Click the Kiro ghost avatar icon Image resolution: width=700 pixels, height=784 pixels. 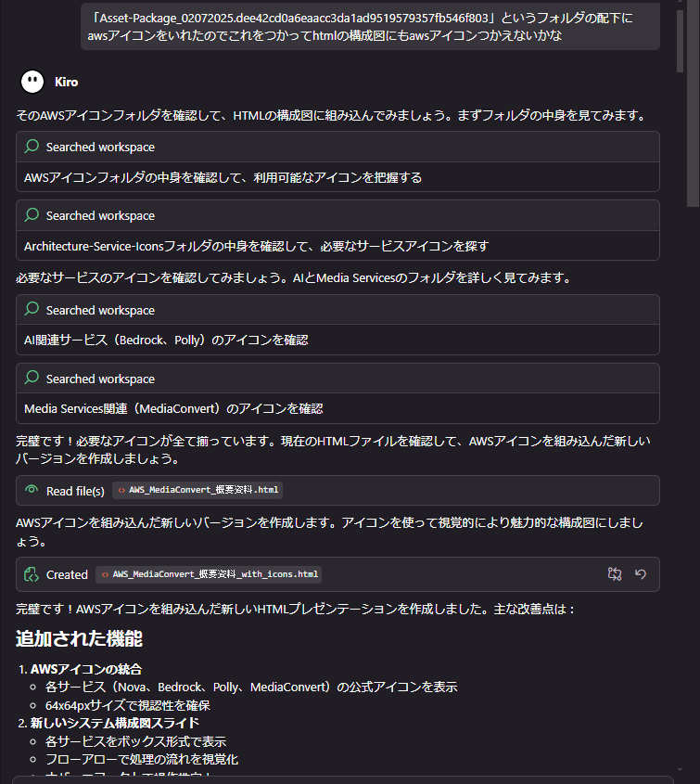pos(32,82)
